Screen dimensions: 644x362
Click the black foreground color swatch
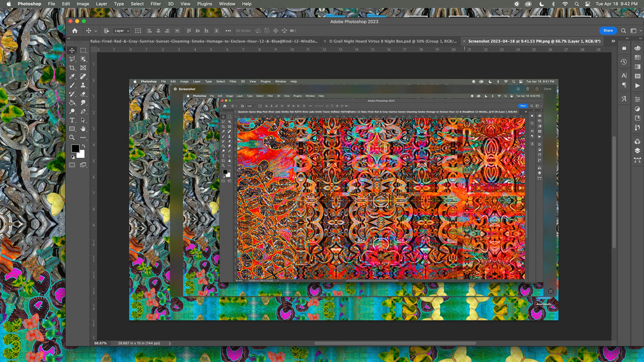click(x=75, y=149)
